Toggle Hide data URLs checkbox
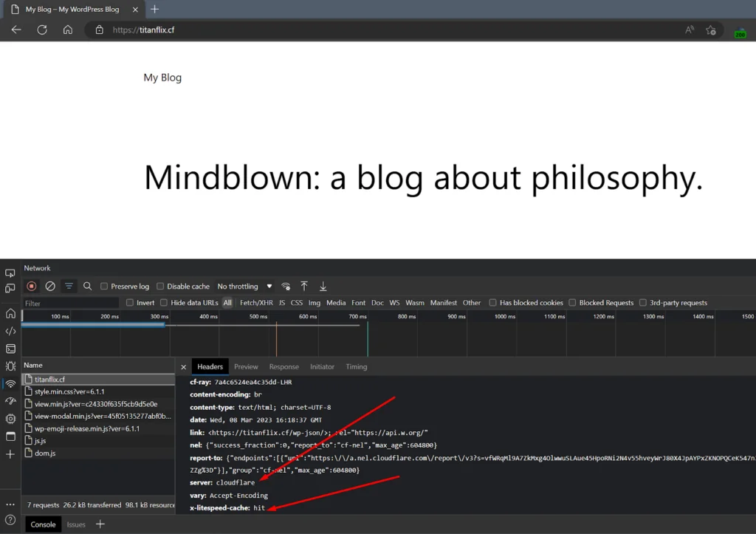Image resolution: width=756 pixels, height=534 pixels. tap(165, 303)
